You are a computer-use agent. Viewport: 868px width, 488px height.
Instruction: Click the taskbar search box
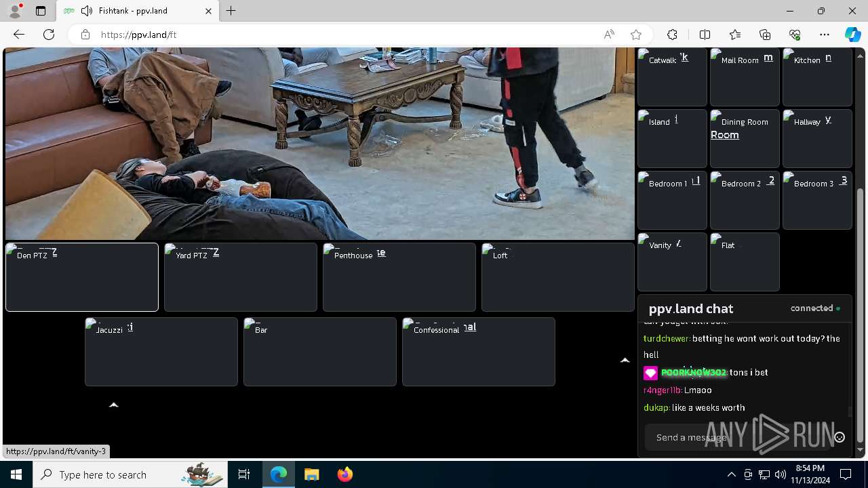130,474
